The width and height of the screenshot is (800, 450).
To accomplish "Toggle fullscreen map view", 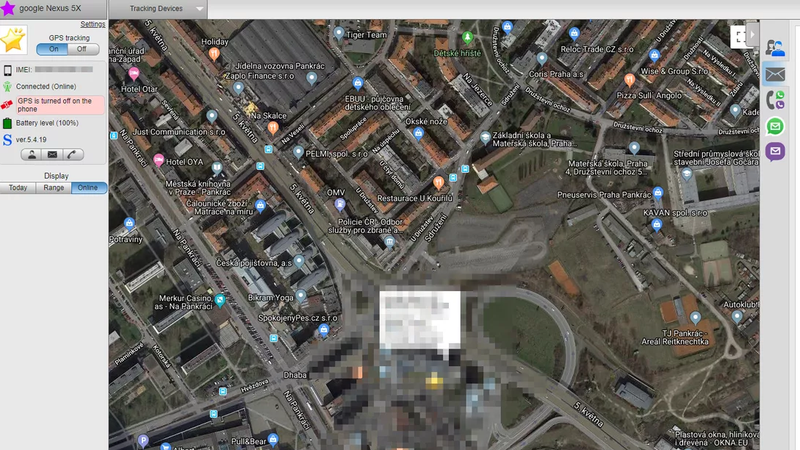I will [x=738, y=36].
